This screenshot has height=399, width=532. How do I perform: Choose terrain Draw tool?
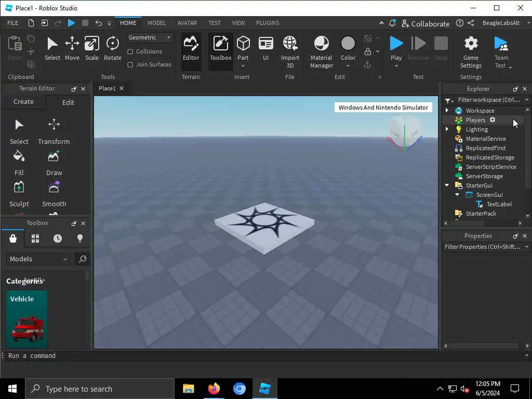pyautogui.click(x=54, y=163)
